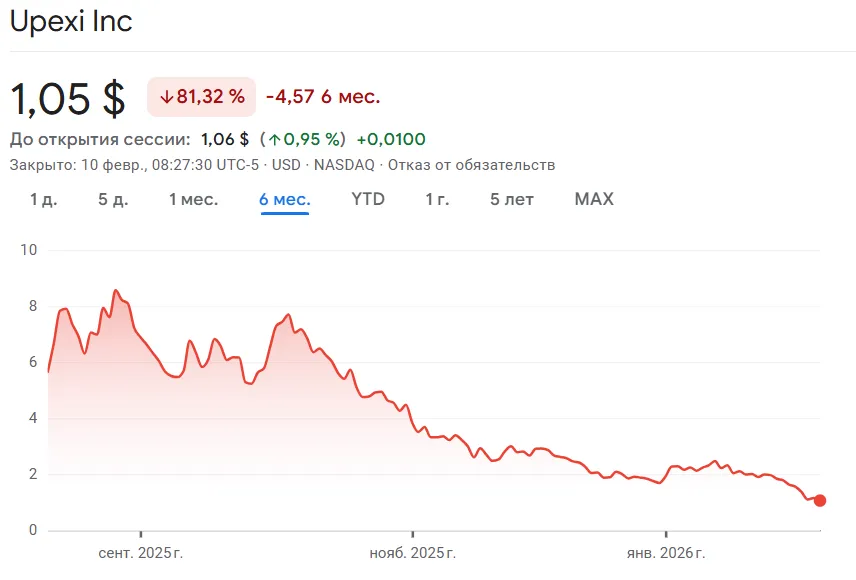Click the down arrow in the red percentage badge
This screenshot has width=856, height=580.
click(166, 97)
